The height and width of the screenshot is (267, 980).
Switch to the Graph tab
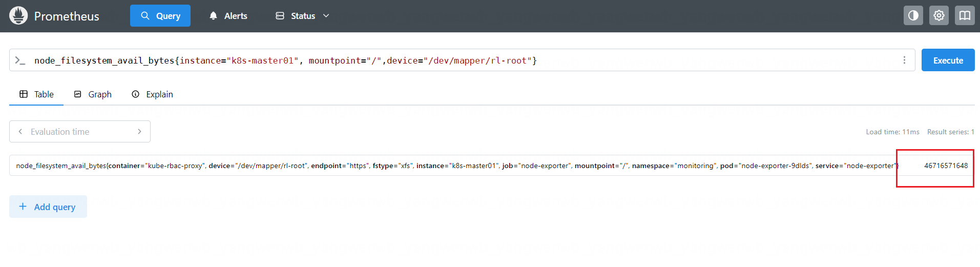[93, 94]
